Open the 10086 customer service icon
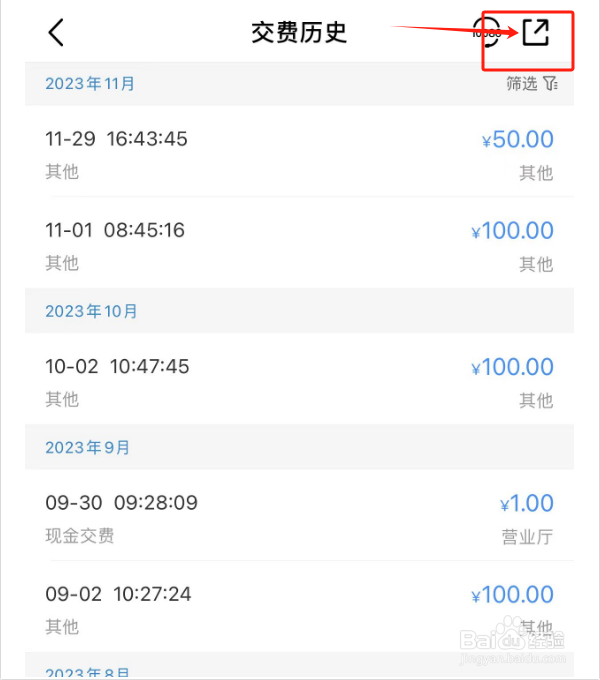 tap(486, 32)
